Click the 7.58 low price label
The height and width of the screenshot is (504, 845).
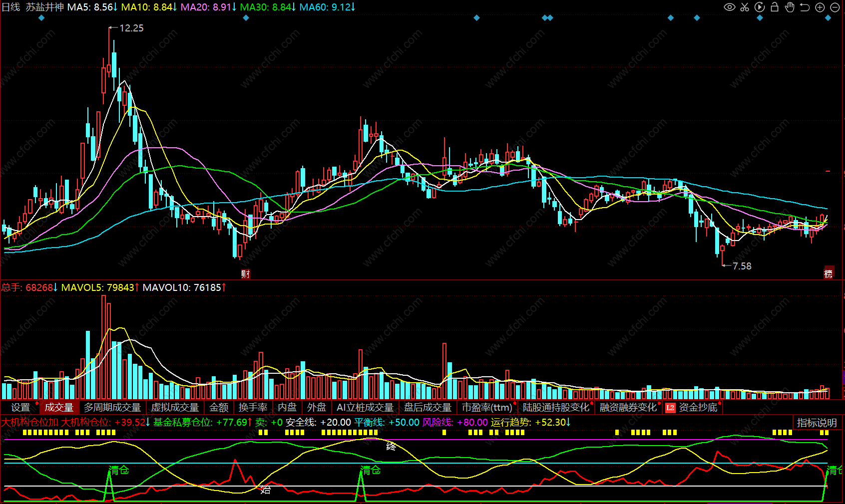click(742, 266)
